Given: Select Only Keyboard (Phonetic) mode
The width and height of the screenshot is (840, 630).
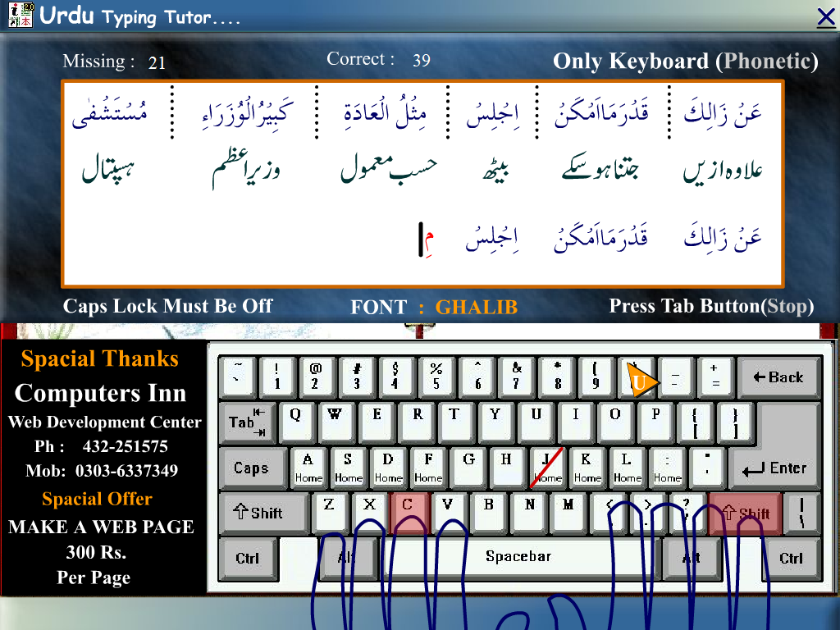Looking at the screenshot, I should click(x=687, y=61).
